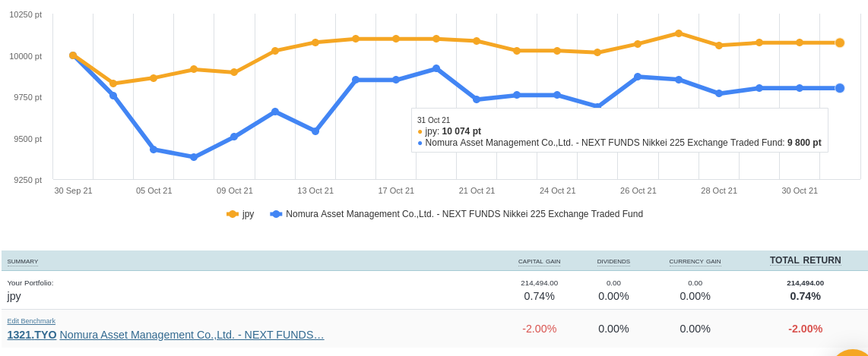Select the blue data point at 05 Oct 21
This screenshot has width=868, height=356.
pyautogui.click(x=154, y=150)
